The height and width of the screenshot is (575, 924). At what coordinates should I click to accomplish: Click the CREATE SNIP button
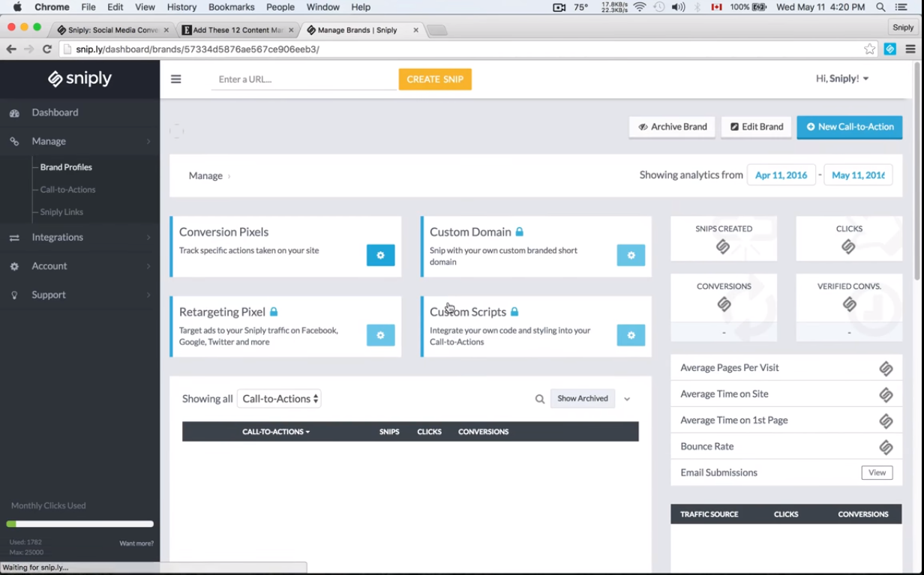click(x=435, y=79)
